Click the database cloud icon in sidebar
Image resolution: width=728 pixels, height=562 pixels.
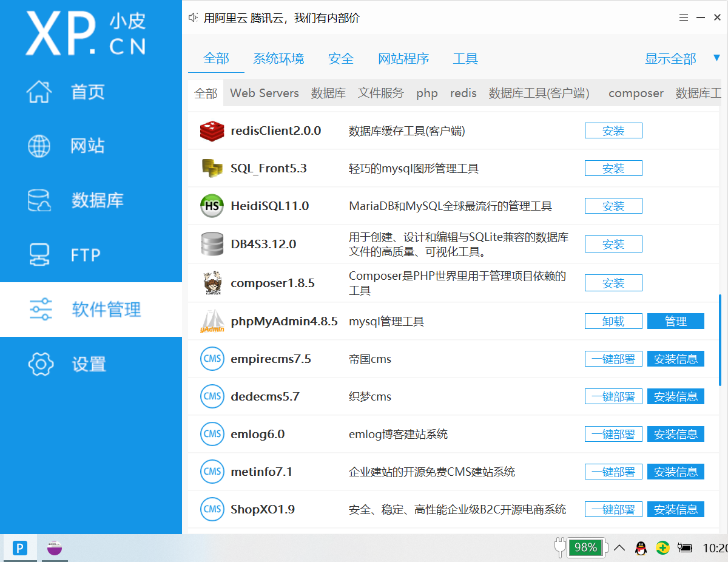[40, 200]
